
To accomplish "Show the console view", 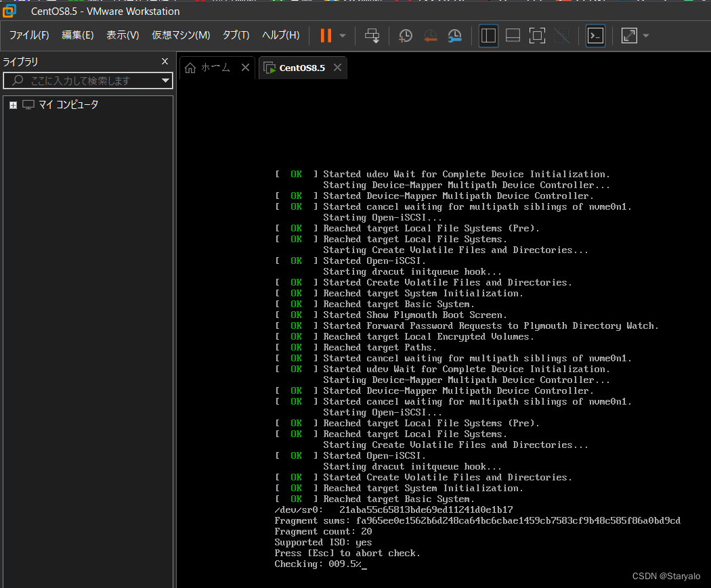I will (595, 35).
